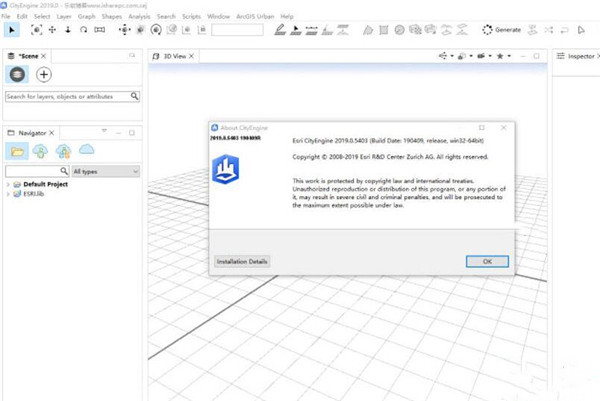Viewport: 600px width, 401px height.
Task: Open the Help menu
Action: point(287,16)
